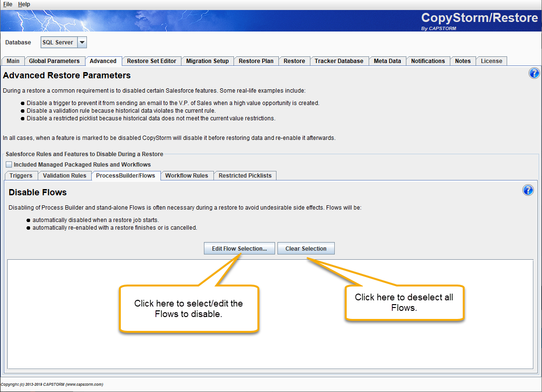Switch to Restore Plan tab

click(256, 61)
